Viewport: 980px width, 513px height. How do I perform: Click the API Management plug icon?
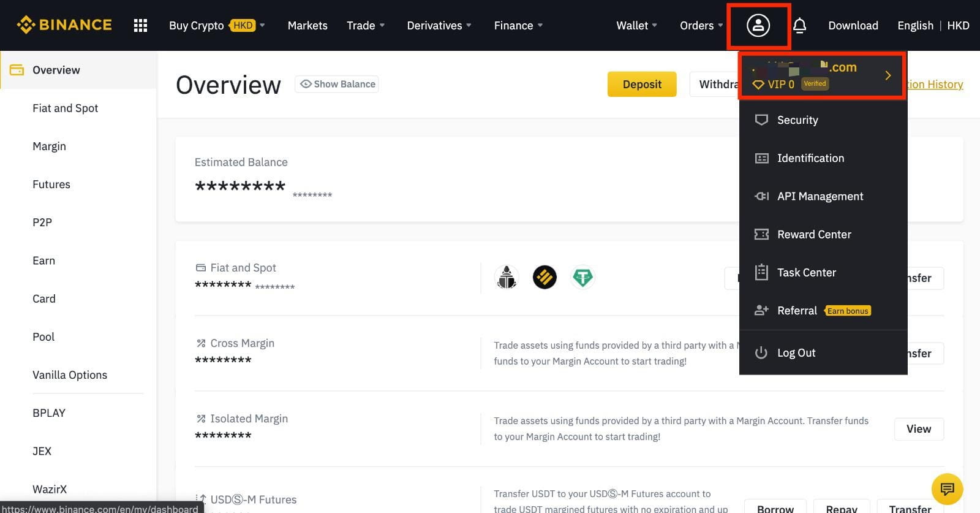pyautogui.click(x=761, y=196)
